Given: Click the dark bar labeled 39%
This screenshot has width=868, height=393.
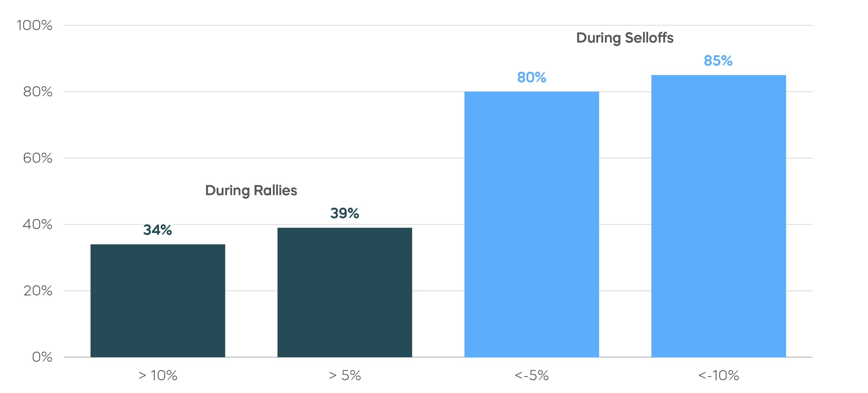Looking at the screenshot, I should tap(345, 292).
